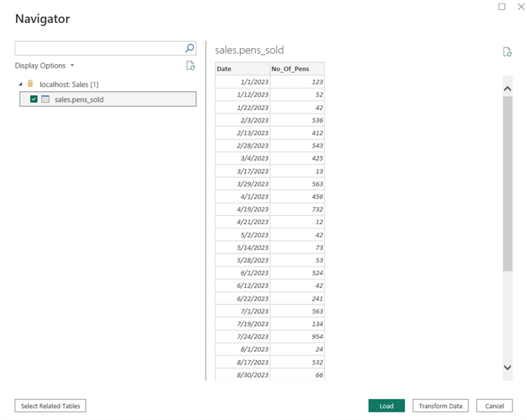Click the scrollbar up arrow in preview

[507, 87]
